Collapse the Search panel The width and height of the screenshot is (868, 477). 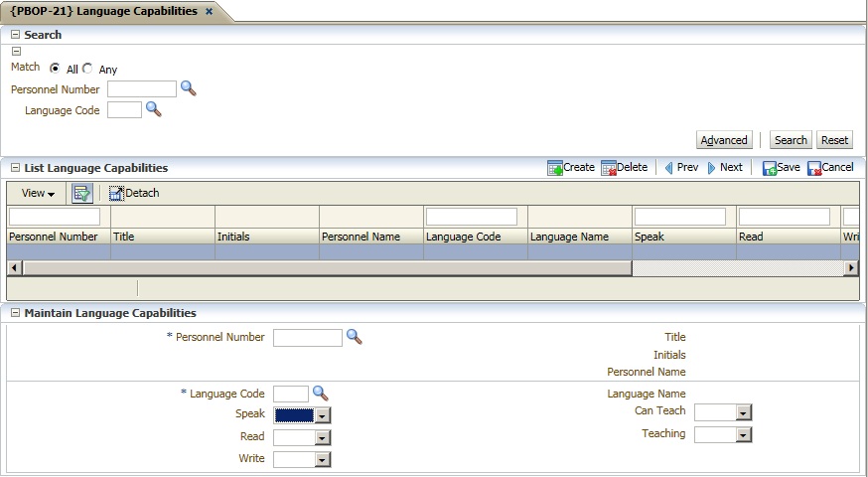(16, 35)
